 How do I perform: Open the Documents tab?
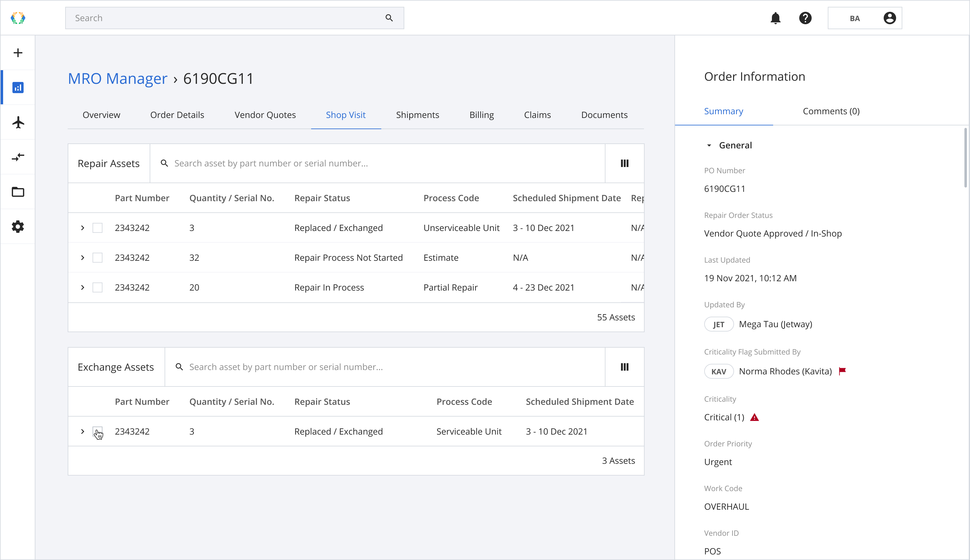pyautogui.click(x=604, y=115)
